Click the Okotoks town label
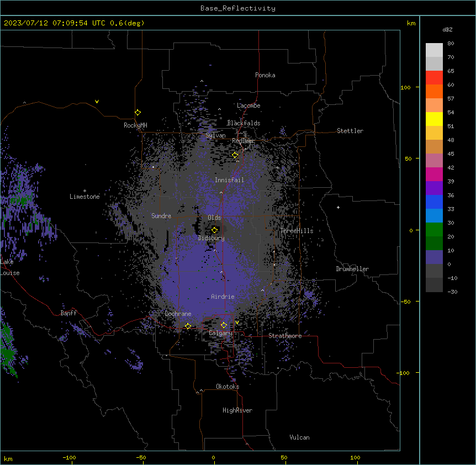 tap(228, 387)
